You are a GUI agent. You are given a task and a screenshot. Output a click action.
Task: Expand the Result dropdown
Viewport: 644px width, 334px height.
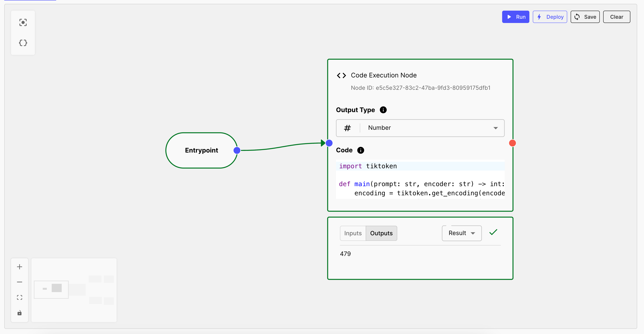(x=462, y=233)
